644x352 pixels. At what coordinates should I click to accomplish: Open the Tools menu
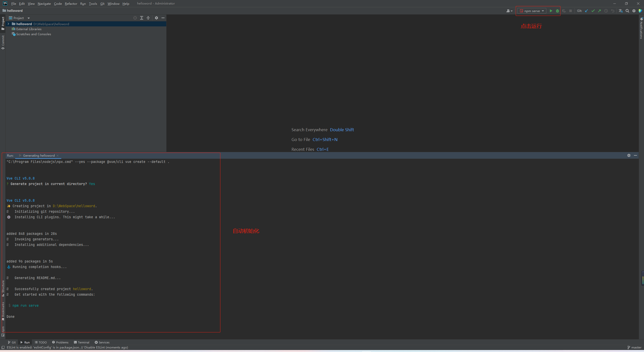pyautogui.click(x=93, y=4)
